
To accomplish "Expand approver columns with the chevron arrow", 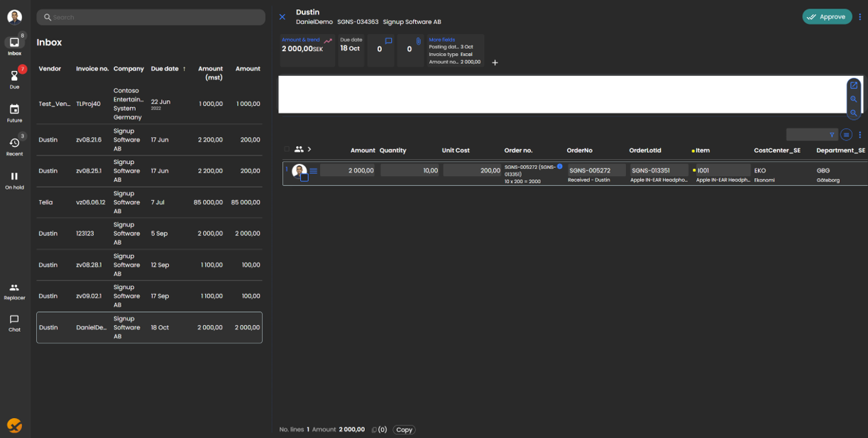I will coord(309,150).
